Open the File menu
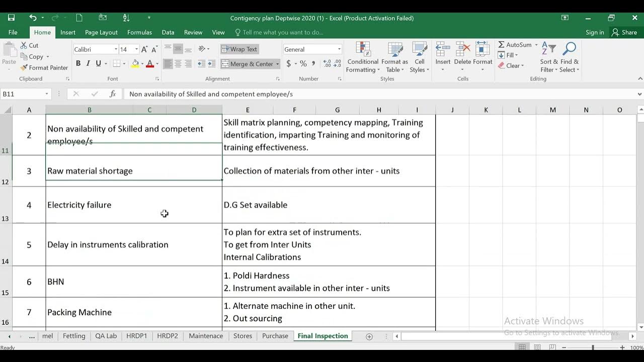The height and width of the screenshot is (362, 644). pos(13,32)
